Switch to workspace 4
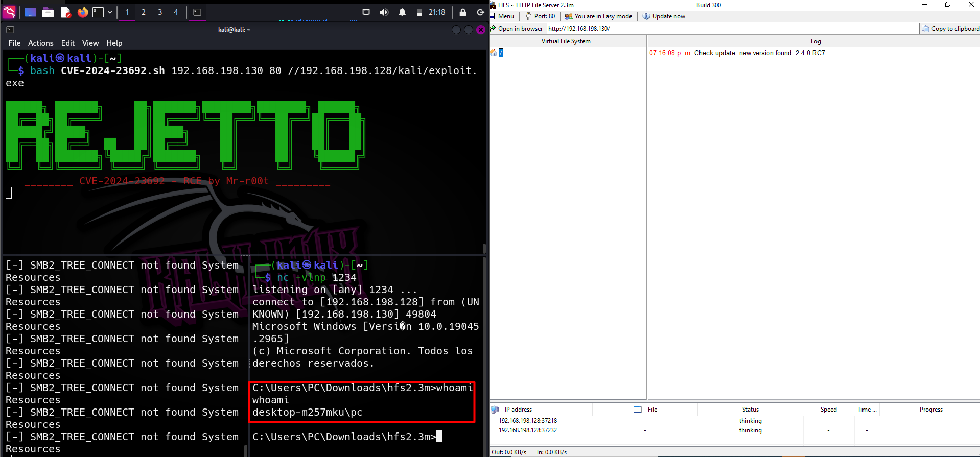The image size is (980, 457). (176, 12)
